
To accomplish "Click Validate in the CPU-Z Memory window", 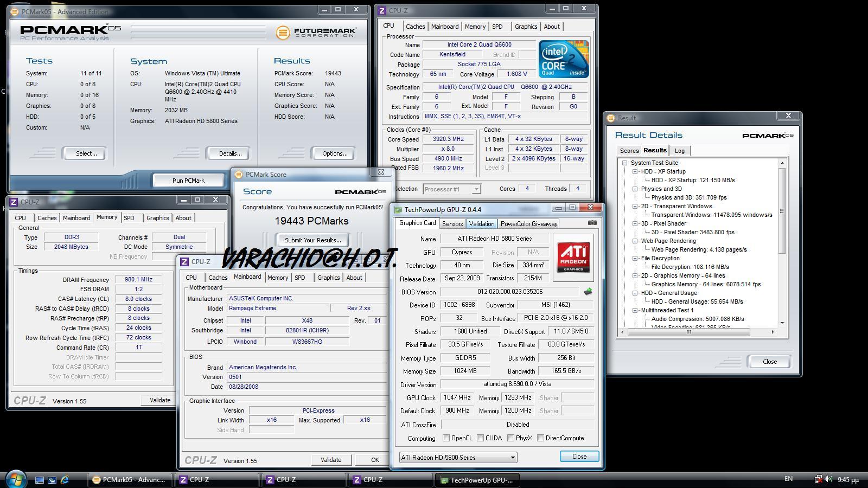I will pyautogui.click(x=160, y=400).
